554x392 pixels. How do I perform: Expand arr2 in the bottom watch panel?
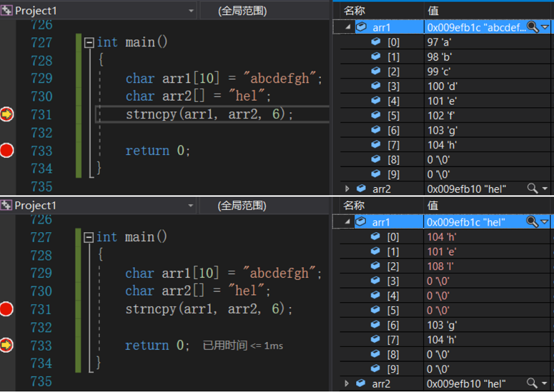tap(347, 383)
